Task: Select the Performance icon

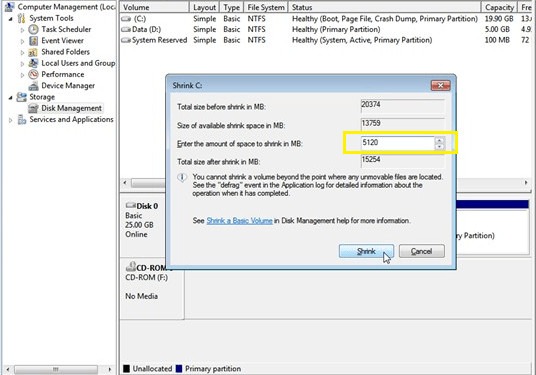Action: (33, 75)
